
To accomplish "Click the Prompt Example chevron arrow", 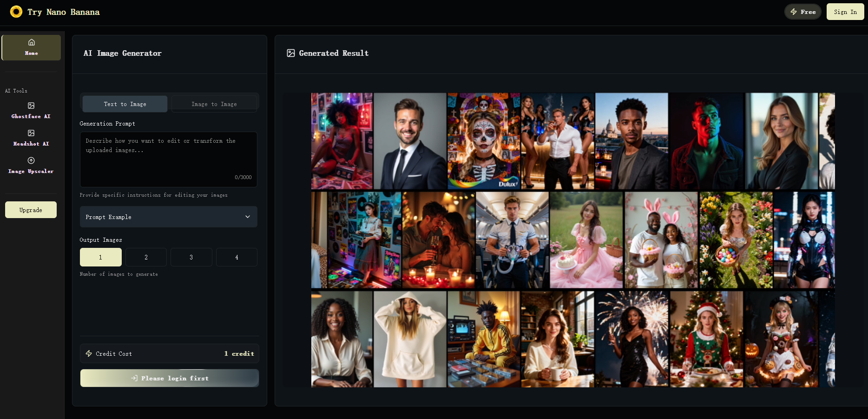I will tap(248, 217).
